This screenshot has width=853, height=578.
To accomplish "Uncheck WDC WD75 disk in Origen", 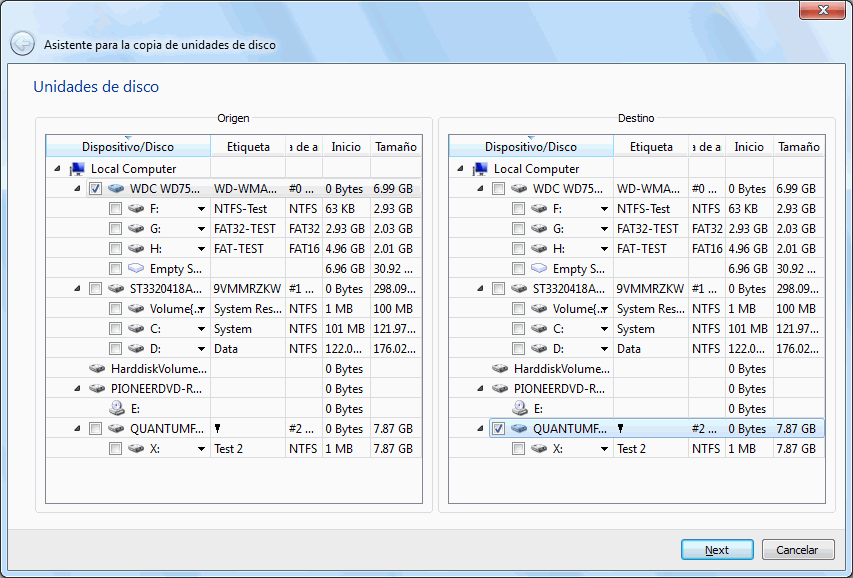I will (95, 189).
